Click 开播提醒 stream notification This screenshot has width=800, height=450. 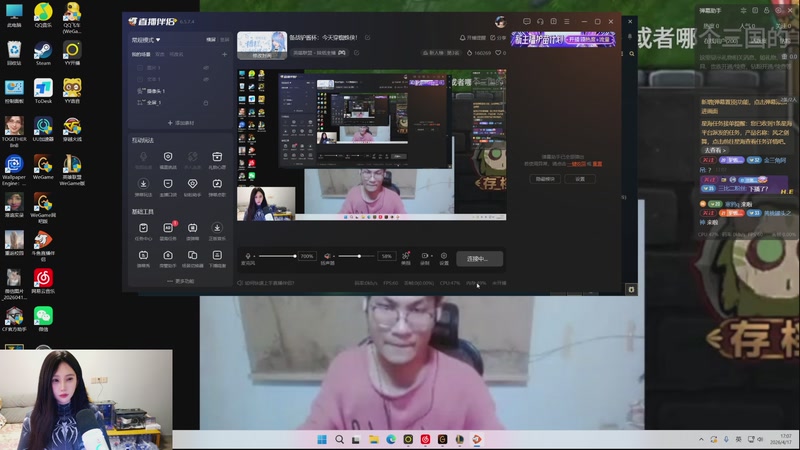tap(473, 38)
